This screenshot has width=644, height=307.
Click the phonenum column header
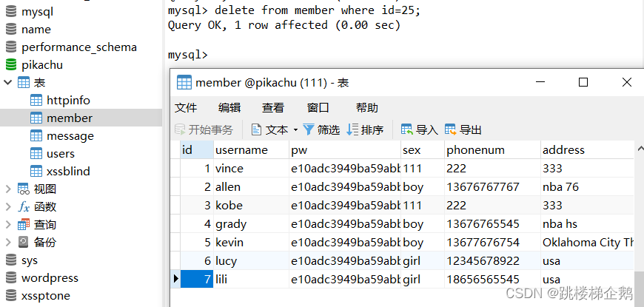tap(493, 150)
